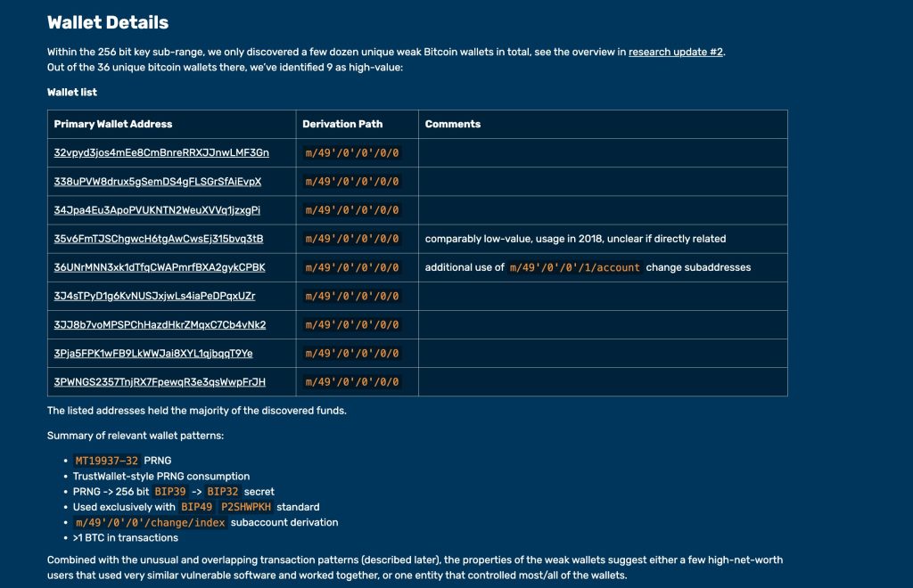Open wallet address starting with 35v6FmTJS
Screen dimensions: 913x588
159,239
